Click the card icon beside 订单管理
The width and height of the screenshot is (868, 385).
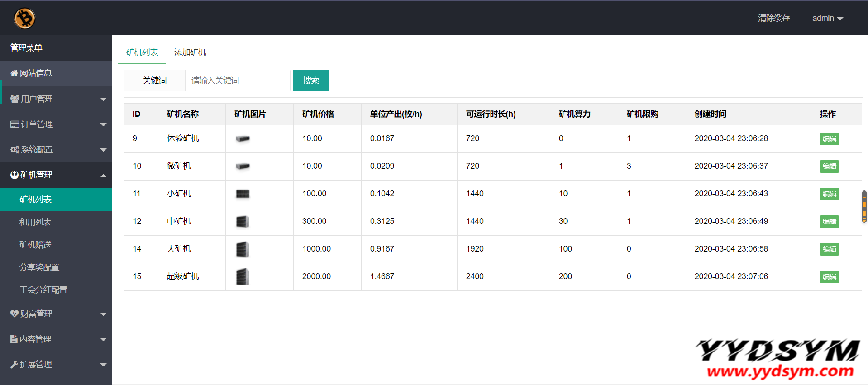pos(14,124)
